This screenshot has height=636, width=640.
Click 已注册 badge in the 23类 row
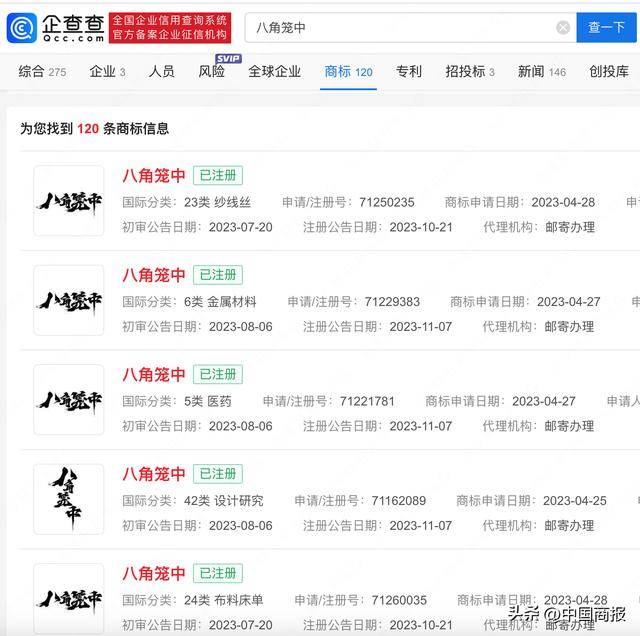click(x=218, y=176)
